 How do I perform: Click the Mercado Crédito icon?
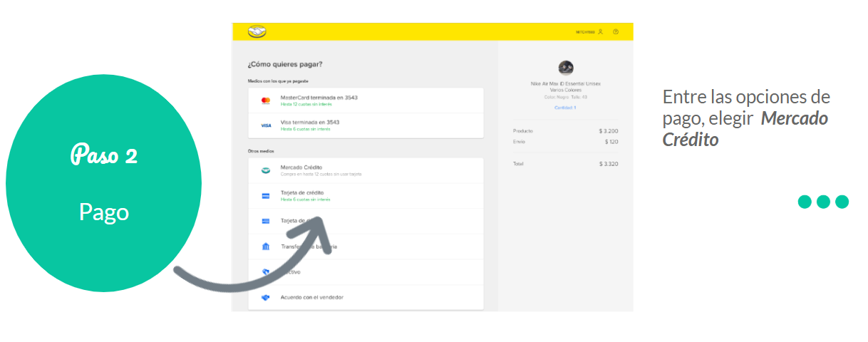[x=266, y=170]
